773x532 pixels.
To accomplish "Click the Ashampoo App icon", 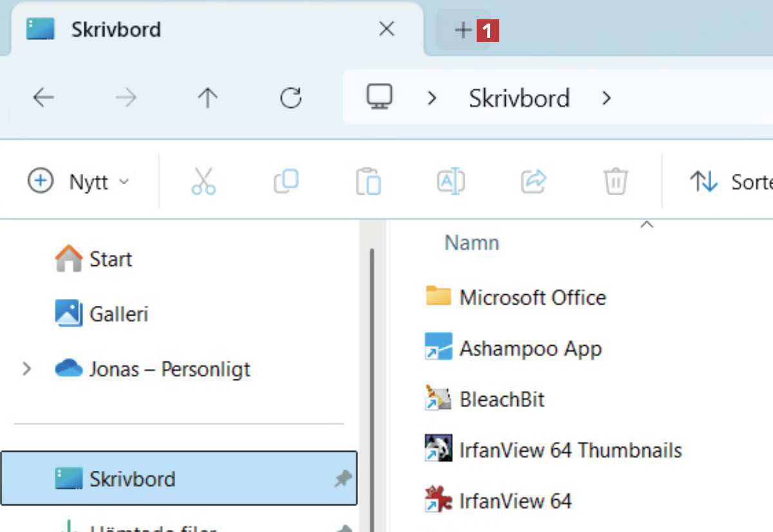I will [x=439, y=347].
